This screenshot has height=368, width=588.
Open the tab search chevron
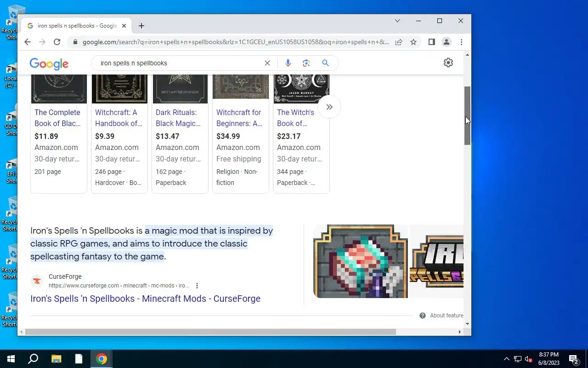(x=397, y=21)
